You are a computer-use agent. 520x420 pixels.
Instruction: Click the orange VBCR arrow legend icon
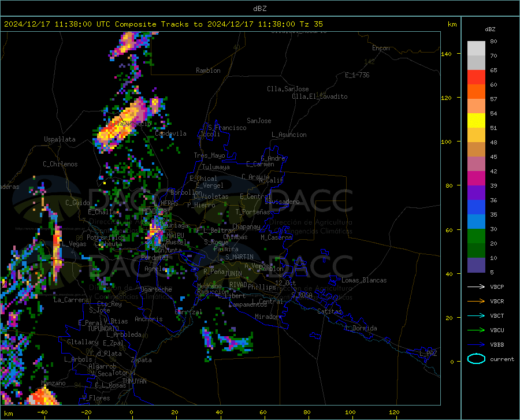click(476, 301)
